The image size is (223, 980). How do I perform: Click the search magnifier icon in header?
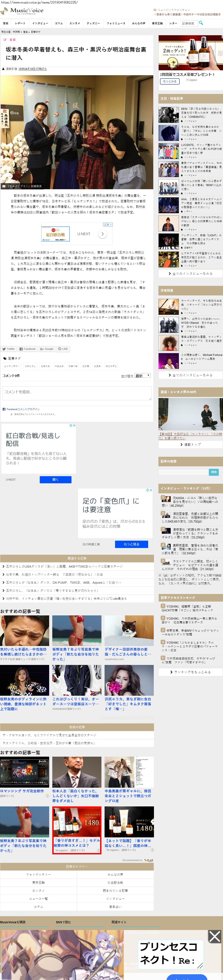[201, 23]
